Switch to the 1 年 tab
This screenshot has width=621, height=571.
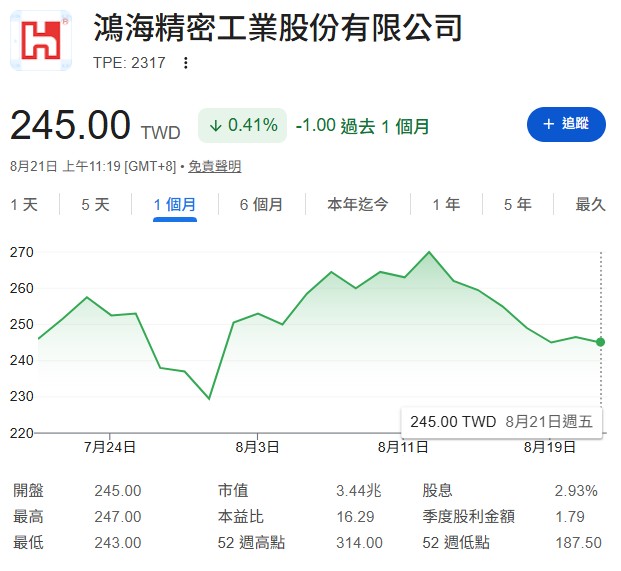point(446,205)
